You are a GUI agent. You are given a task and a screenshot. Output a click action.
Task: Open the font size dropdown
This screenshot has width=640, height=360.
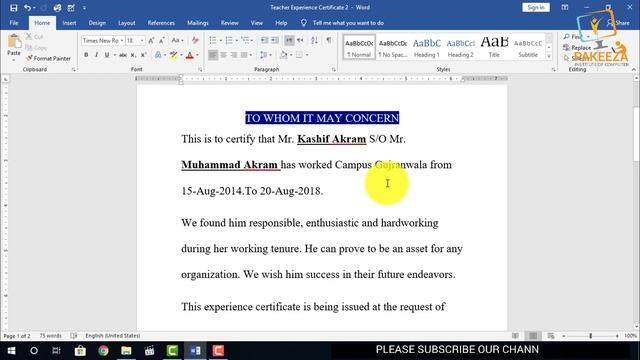click(x=142, y=41)
